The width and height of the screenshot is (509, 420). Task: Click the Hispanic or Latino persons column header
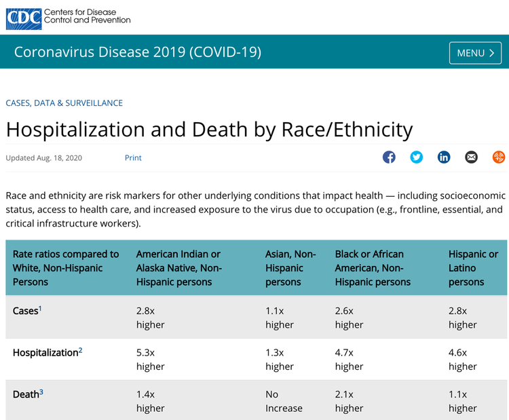point(473,268)
